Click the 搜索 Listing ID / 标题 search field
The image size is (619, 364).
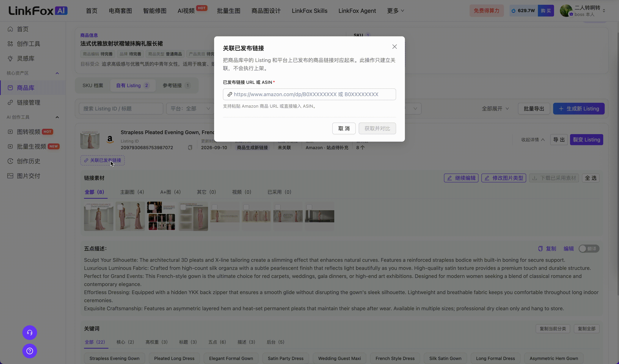pyautogui.click(x=121, y=109)
